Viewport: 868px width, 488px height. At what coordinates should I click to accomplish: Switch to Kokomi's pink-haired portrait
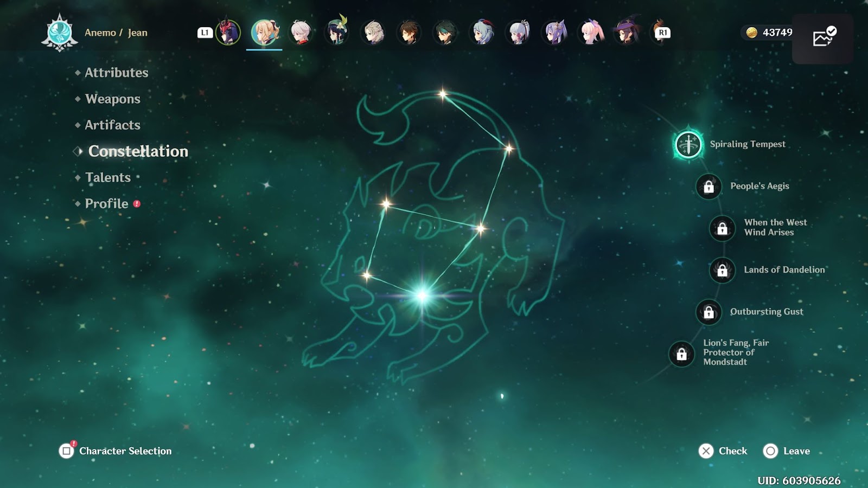click(591, 33)
